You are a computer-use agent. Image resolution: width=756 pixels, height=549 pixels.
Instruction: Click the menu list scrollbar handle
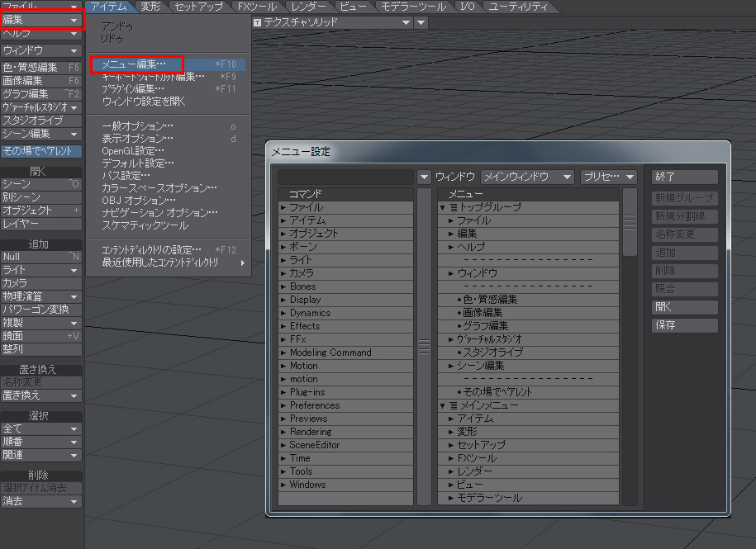click(630, 221)
